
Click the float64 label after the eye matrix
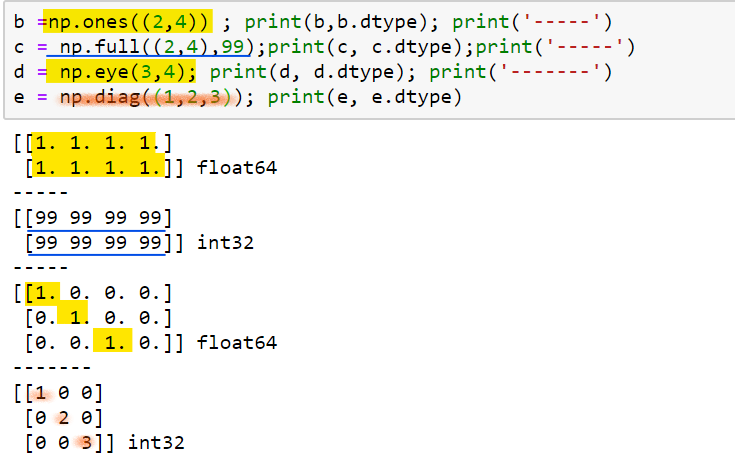click(x=237, y=342)
